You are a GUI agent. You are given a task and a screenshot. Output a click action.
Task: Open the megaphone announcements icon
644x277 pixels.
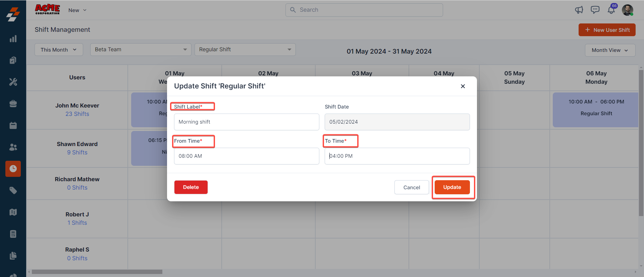(x=579, y=10)
